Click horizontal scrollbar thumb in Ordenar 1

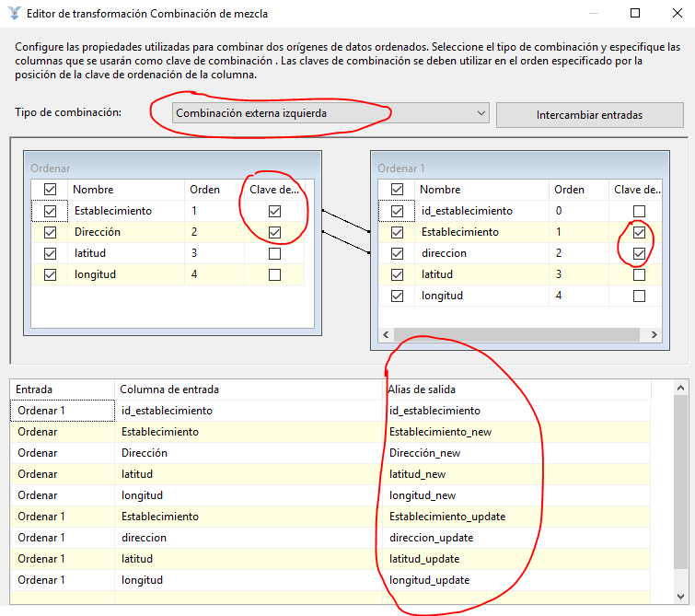pyautogui.click(x=516, y=334)
